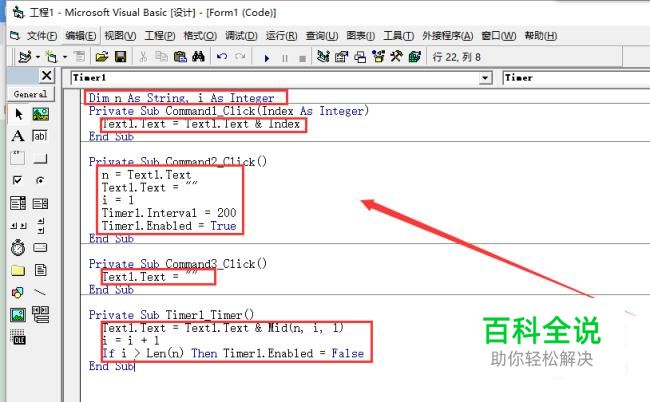Click the Copy toolbar icon
The width and height of the screenshot is (650, 402).
coord(161,56)
